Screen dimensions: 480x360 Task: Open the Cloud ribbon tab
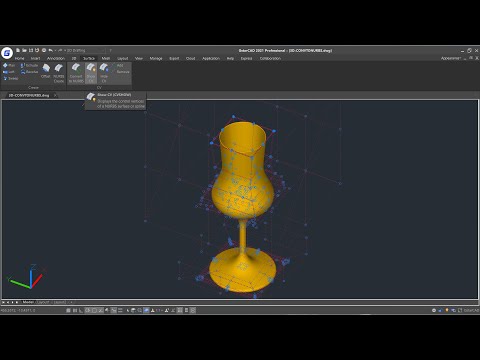pos(190,58)
